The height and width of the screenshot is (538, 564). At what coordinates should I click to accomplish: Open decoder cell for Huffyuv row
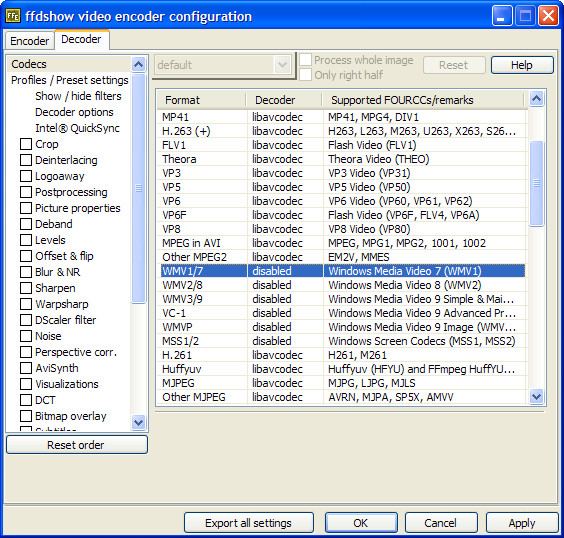(x=285, y=369)
